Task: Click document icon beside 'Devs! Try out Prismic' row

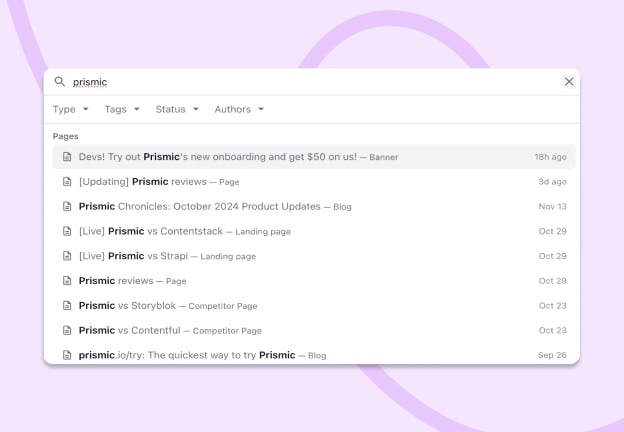Action: (67, 157)
